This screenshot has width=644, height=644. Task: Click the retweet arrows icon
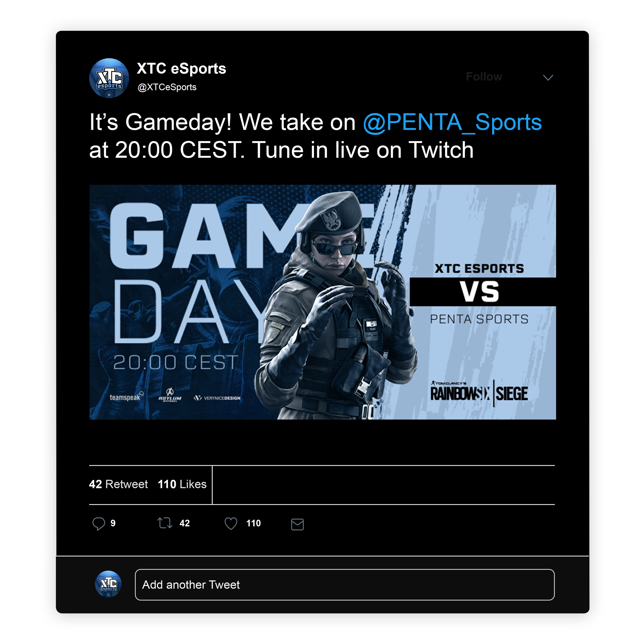coord(165,523)
